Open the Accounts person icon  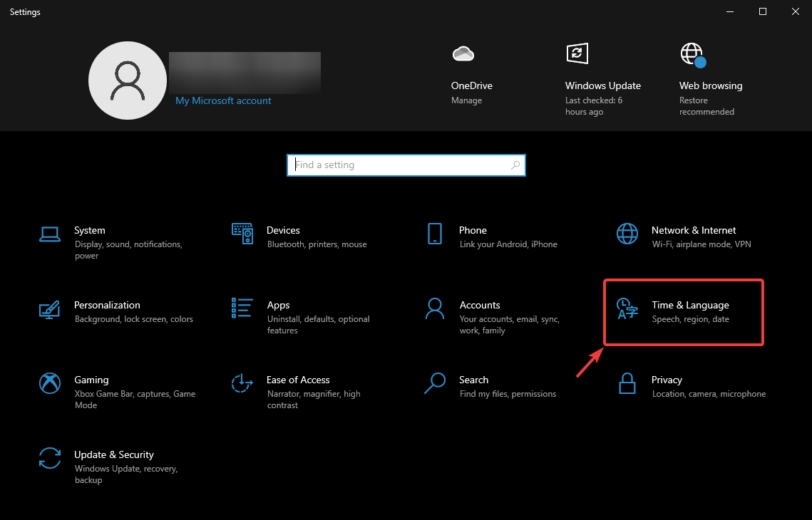435,308
